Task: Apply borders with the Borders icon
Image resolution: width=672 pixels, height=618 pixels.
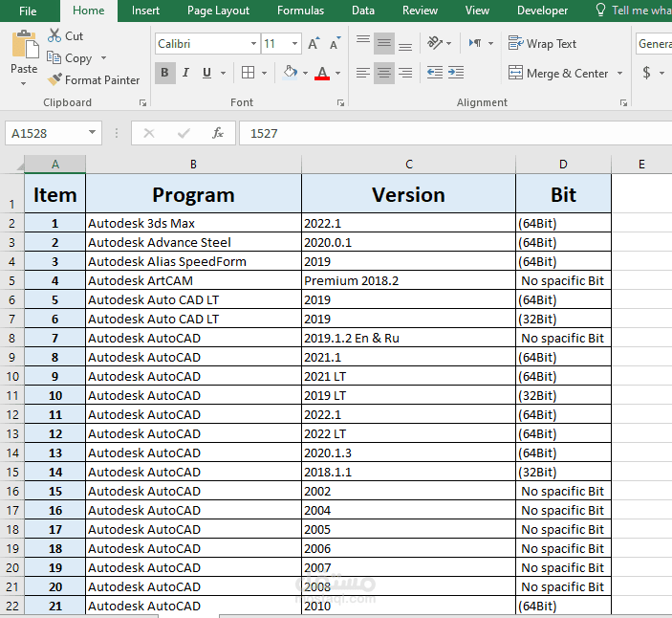Action: pyautogui.click(x=249, y=73)
